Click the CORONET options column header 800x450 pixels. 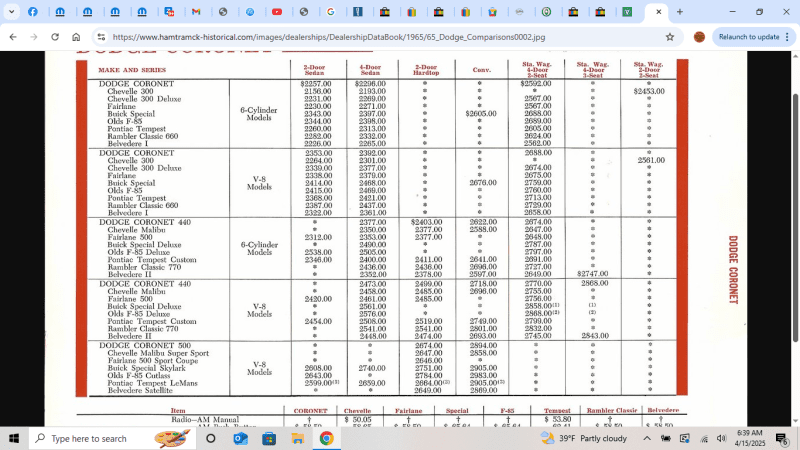point(310,411)
